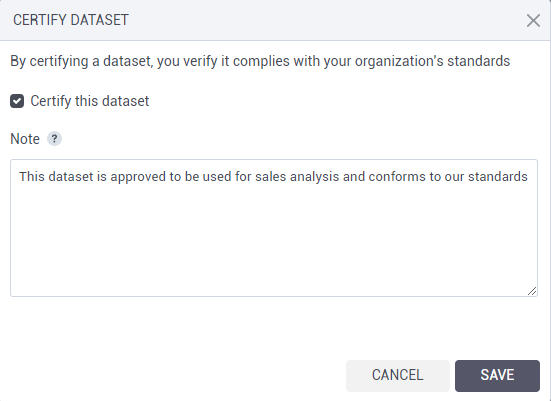Click the organization's standards description text
The image size is (551, 401).
[260, 61]
